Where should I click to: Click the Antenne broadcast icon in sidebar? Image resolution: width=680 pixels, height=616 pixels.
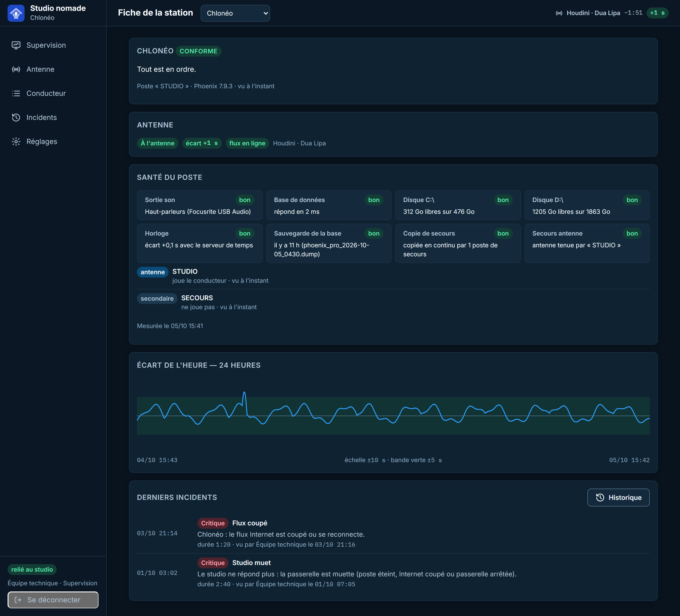click(16, 69)
